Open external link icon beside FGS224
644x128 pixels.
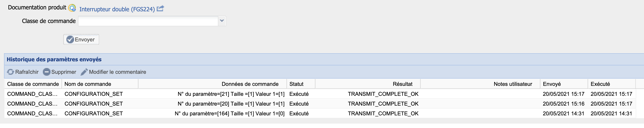(160, 8)
